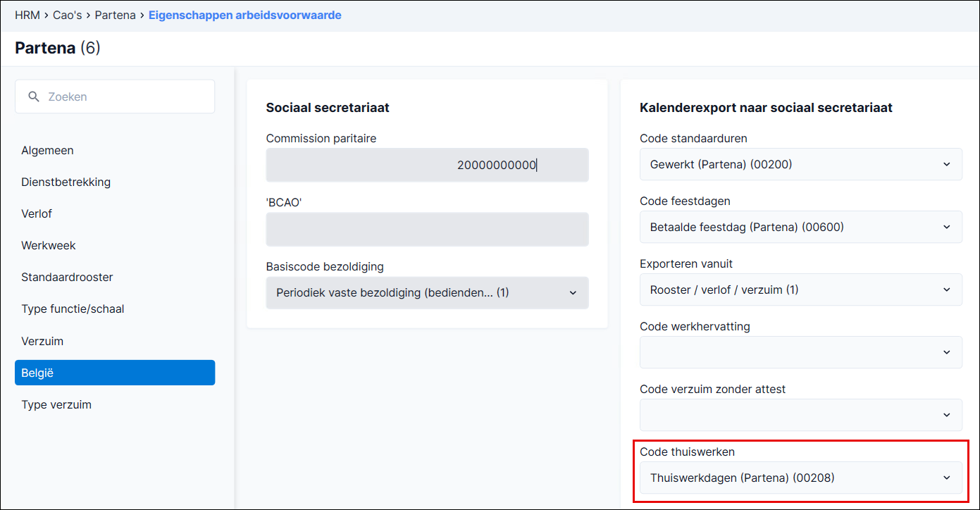Click the 'BCAO' input field
This screenshot has width=980, height=510.
pyautogui.click(x=427, y=229)
